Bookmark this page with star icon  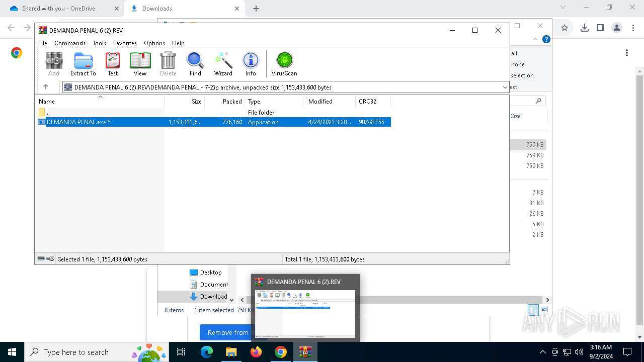[x=565, y=28]
